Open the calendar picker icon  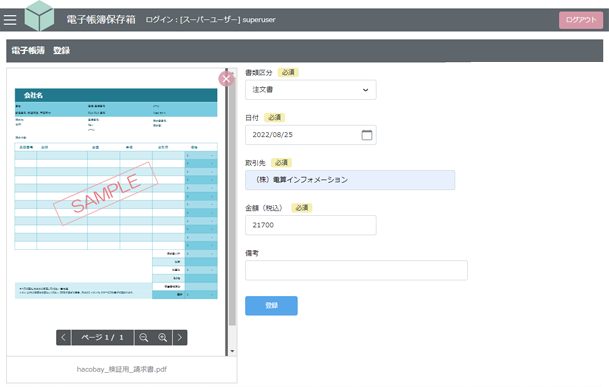(x=367, y=135)
